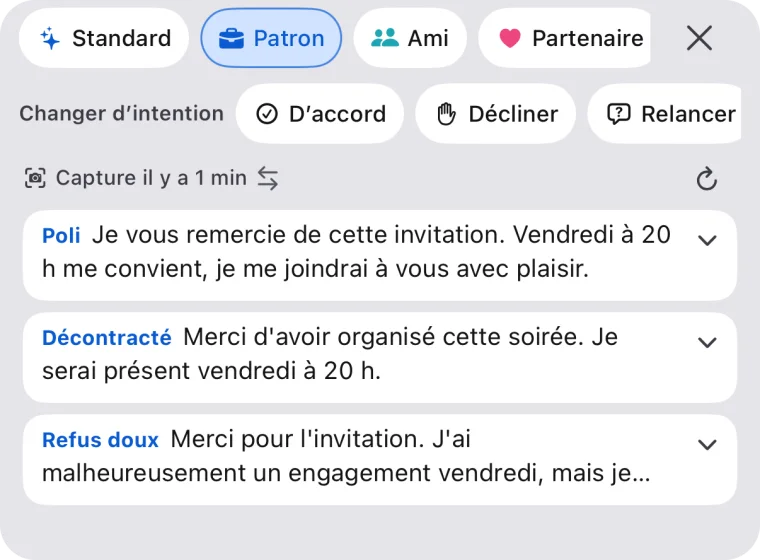Screen dimensions: 760x560
Task: Pick the Décontracté reply text
Action: pyautogui.click(x=330, y=354)
